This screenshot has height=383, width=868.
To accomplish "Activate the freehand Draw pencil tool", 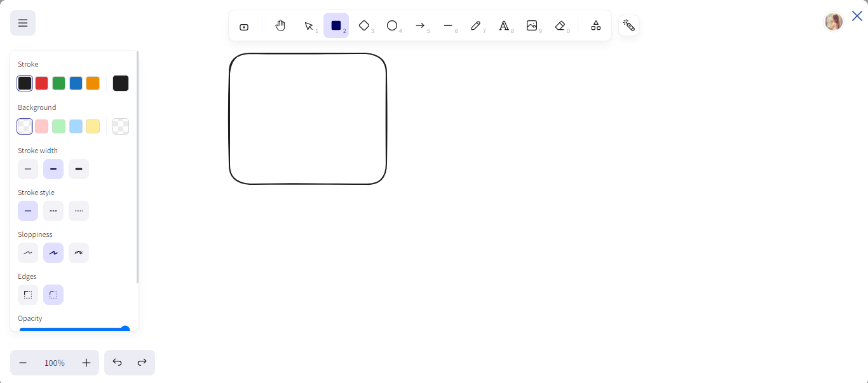I will pyautogui.click(x=475, y=25).
